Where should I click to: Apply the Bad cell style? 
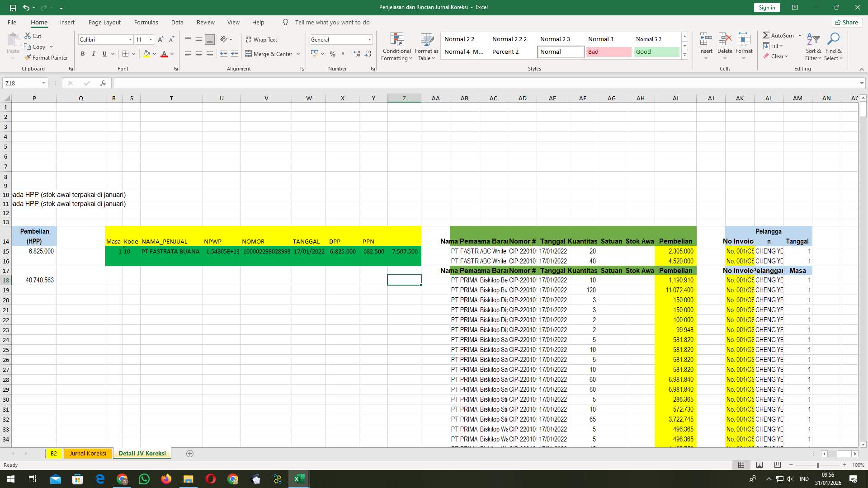(609, 52)
